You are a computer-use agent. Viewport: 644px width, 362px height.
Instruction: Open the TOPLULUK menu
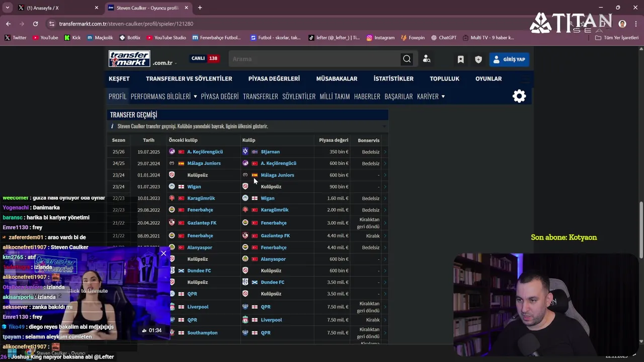[x=444, y=78]
